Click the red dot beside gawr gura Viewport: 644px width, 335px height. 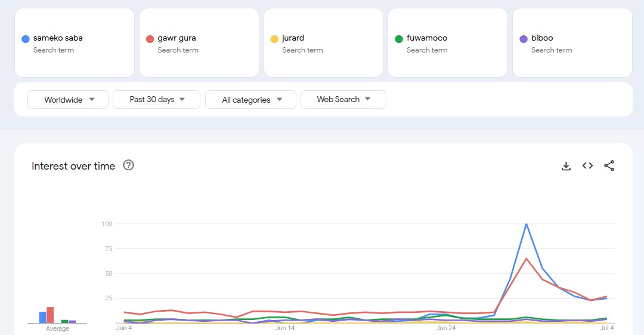150,39
